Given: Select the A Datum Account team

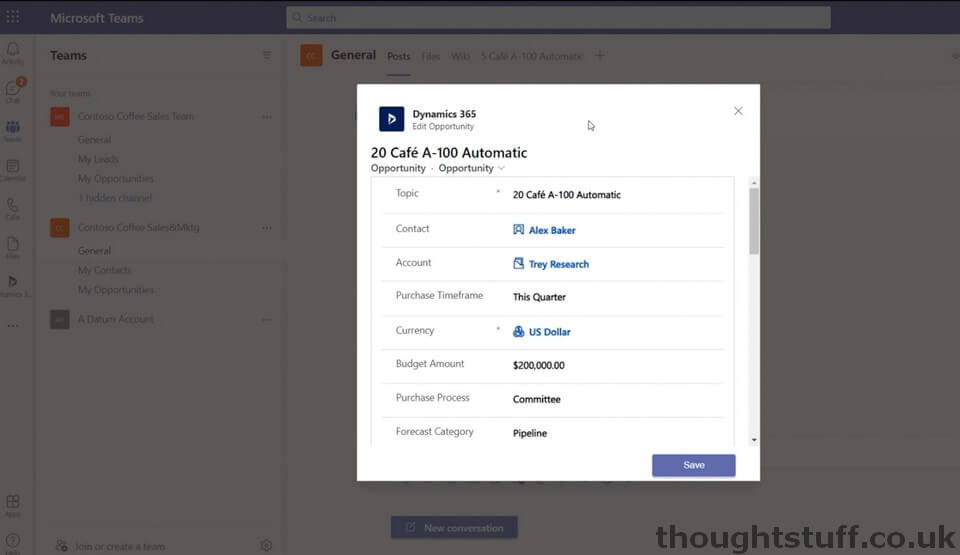Looking at the screenshot, I should coord(116,319).
